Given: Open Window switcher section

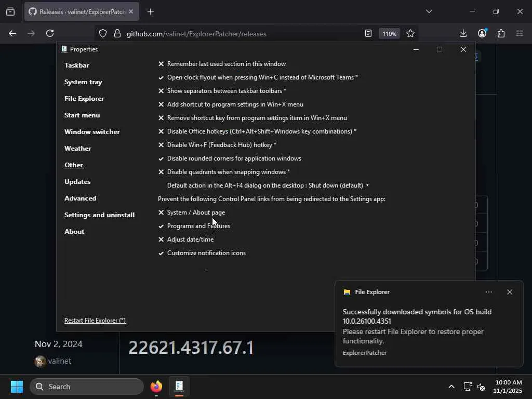Looking at the screenshot, I should click(92, 131).
